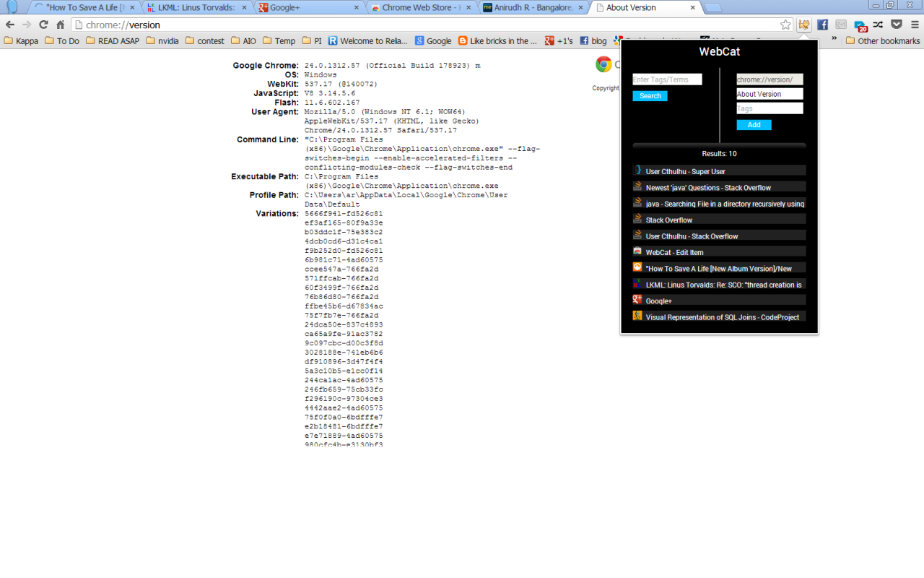Switch to the Chrome Web Store tab

tap(414, 8)
